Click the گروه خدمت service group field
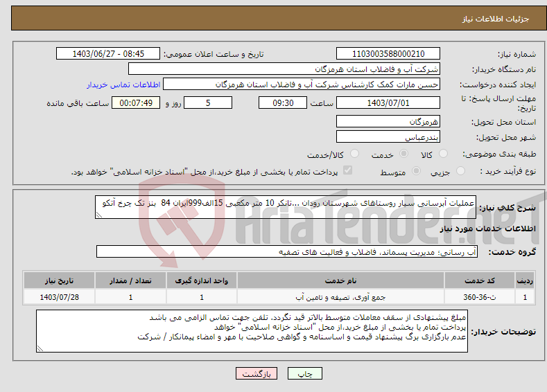Screen dimensions: 547x392 click(287, 251)
